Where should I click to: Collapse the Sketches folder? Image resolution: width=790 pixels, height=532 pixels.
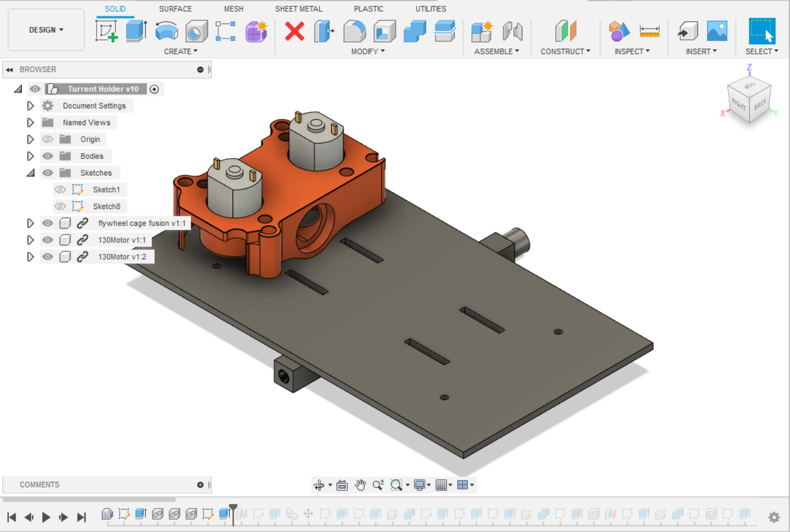point(30,173)
